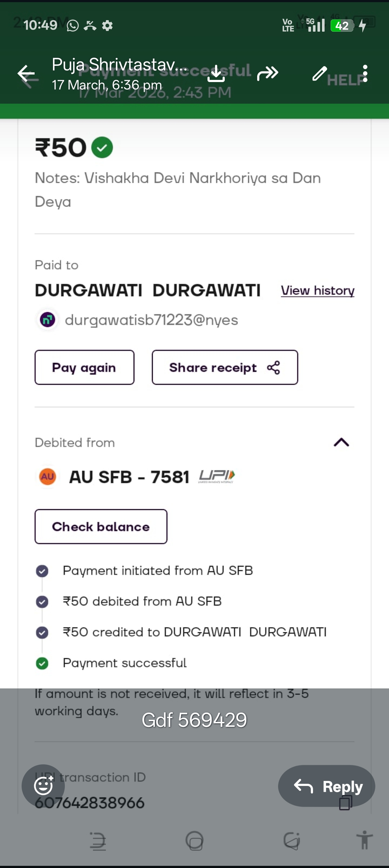
Task: Tap the back arrow in header
Action: click(x=26, y=74)
